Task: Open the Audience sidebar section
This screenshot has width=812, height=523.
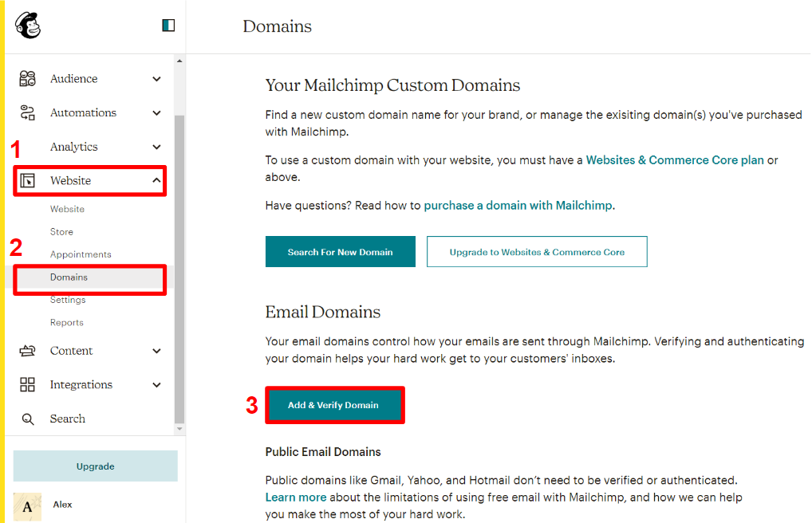Action: click(x=73, y=79)
